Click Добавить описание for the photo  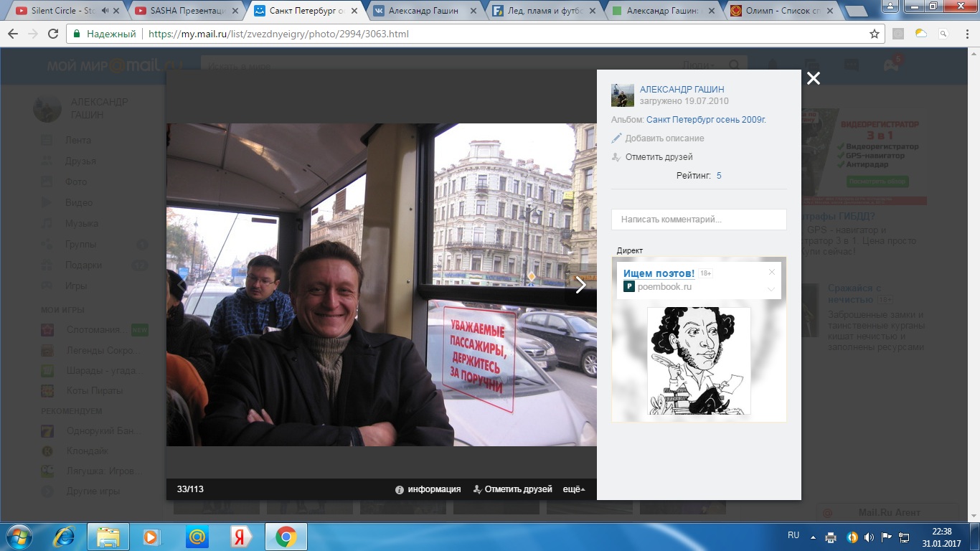pos(658,138)
